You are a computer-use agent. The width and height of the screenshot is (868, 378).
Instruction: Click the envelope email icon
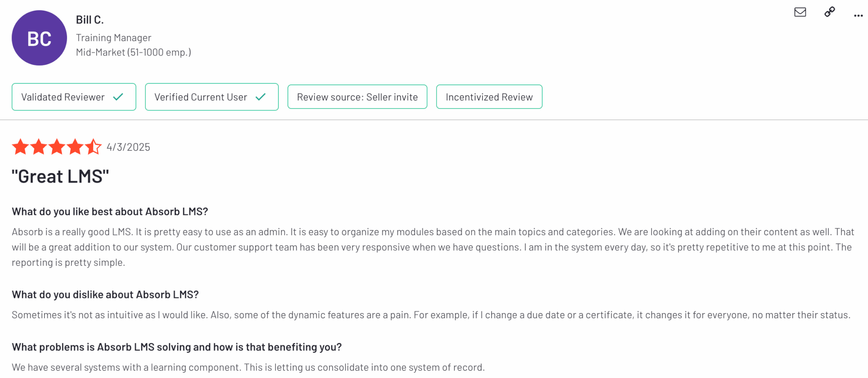(x=800, y=12)
